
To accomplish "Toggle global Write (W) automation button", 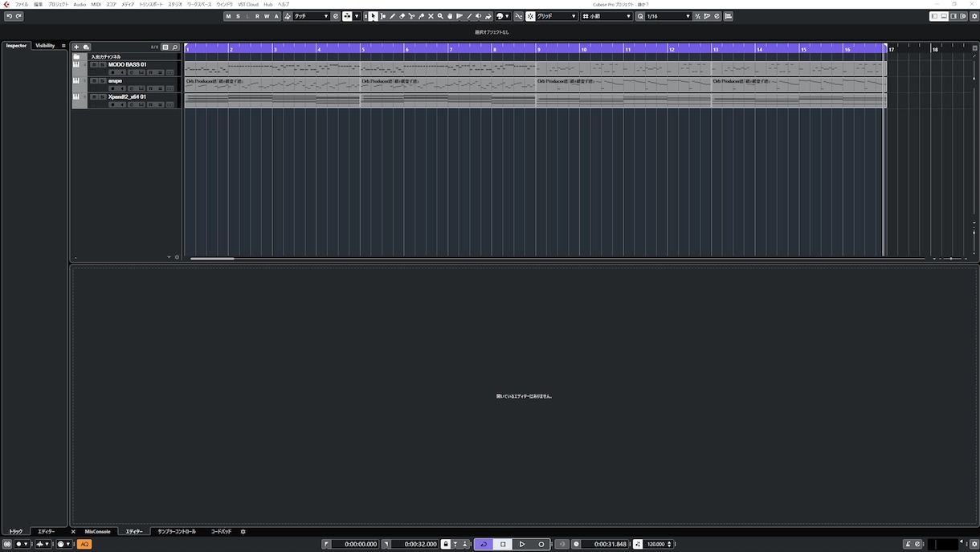I will tap(267, 16).
